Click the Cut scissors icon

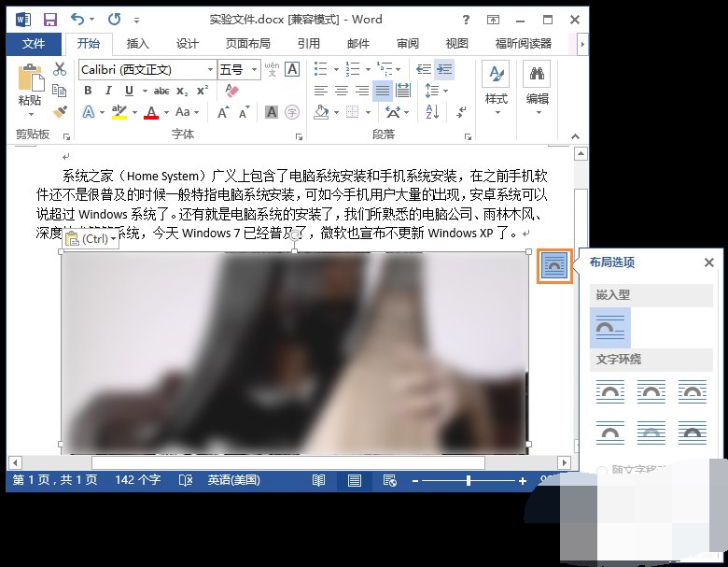[x=60, y=69]
